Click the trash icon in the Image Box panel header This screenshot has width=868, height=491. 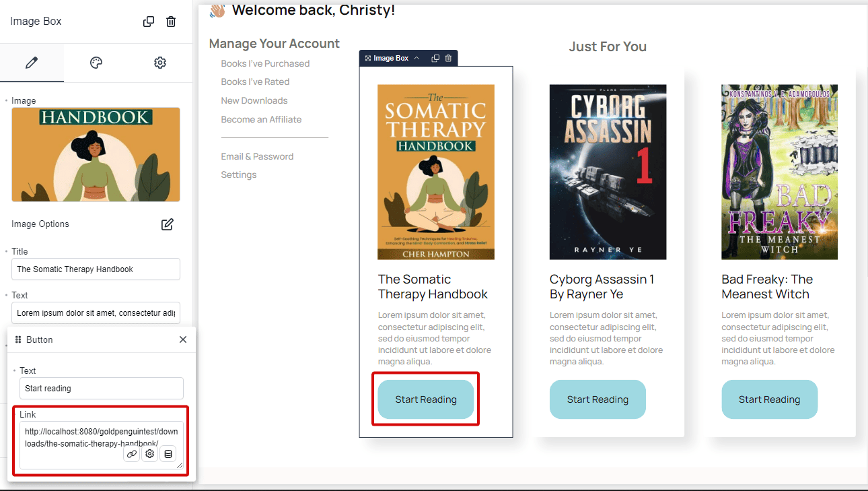(171, 22)
